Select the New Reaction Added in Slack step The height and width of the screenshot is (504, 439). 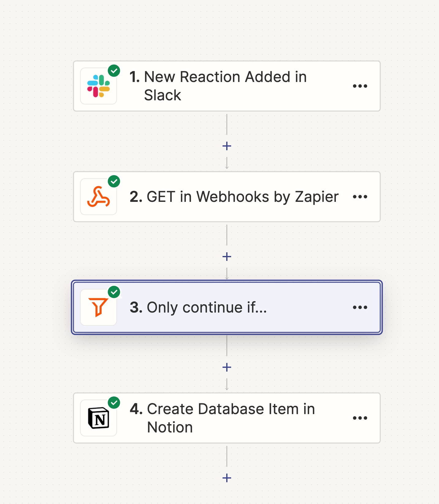pos(225,86)
